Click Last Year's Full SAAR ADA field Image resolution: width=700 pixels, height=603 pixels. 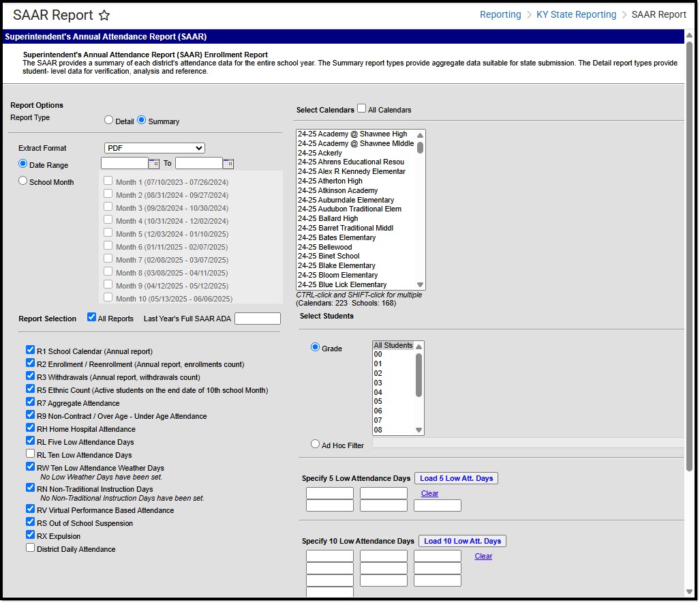(258, 319)
